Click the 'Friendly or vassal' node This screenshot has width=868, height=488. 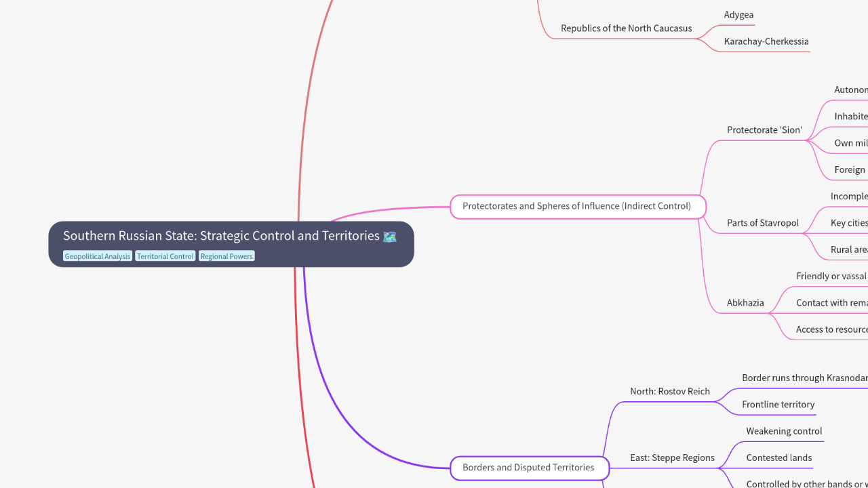[x=831, y=276]
